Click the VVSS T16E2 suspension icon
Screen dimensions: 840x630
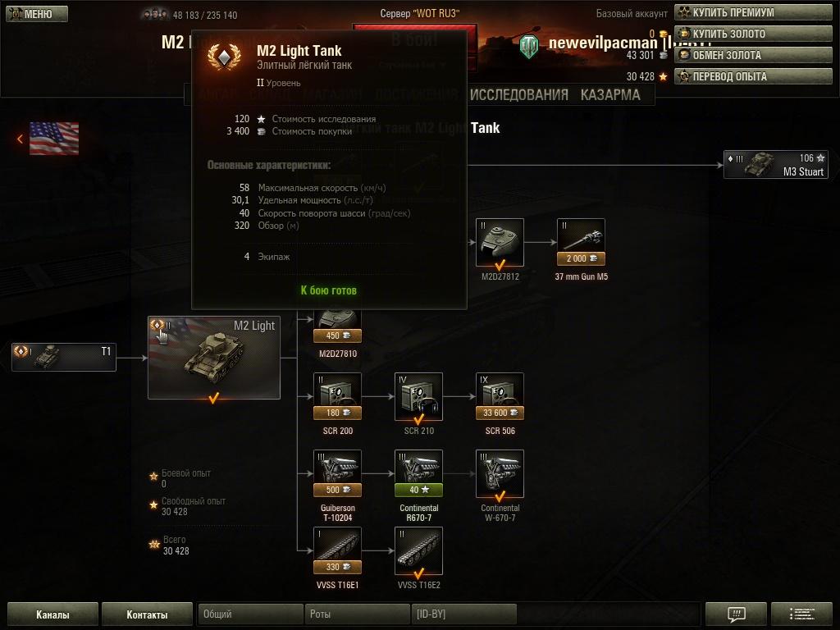click(x=418, y=550)
